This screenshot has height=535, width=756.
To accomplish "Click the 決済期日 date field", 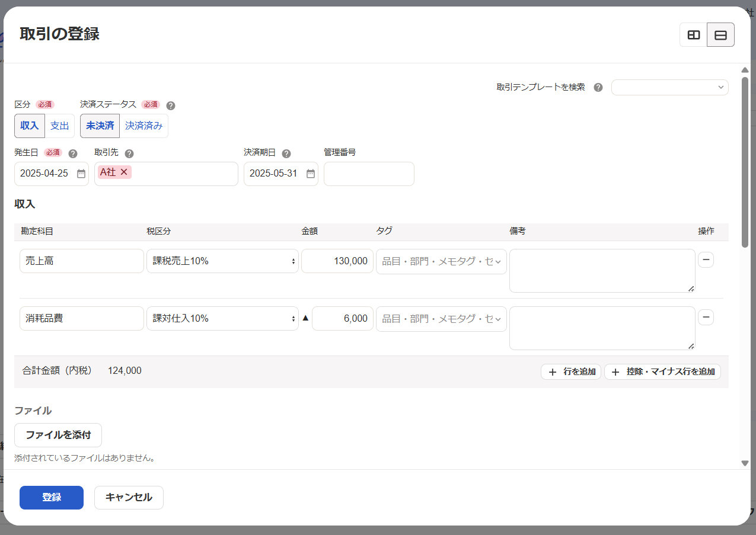I will 281,174.
